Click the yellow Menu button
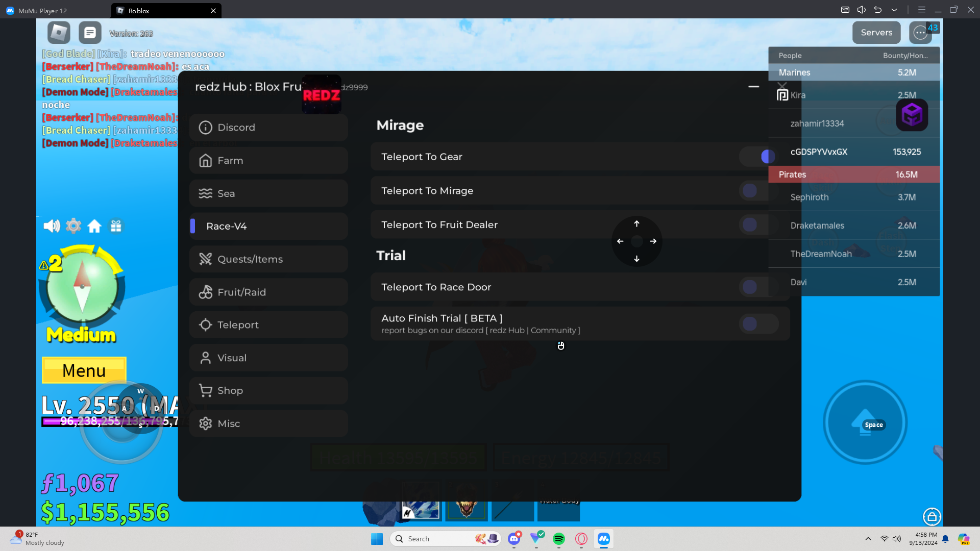980x551 pixels. pos(84,370)
